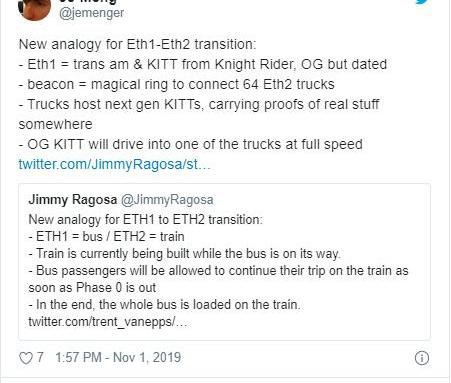
Task: Visit the @jemenger handle link
Action: pyautogui.click(x=91, y=13)
